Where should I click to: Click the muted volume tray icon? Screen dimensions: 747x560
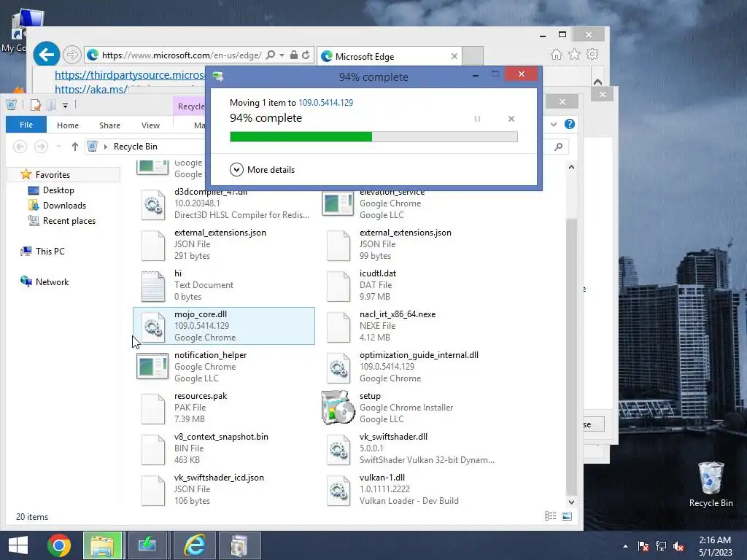click(x=678, y=545)
